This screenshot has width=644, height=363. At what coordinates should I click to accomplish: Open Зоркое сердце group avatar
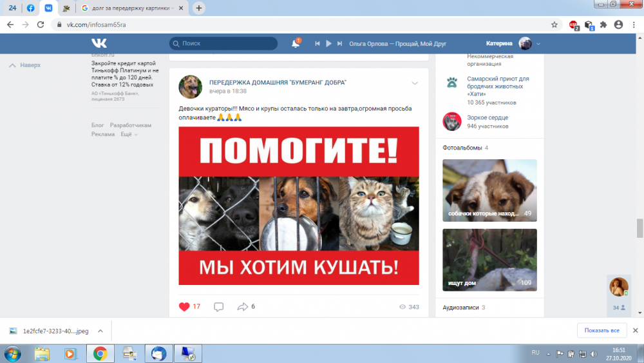452,122
